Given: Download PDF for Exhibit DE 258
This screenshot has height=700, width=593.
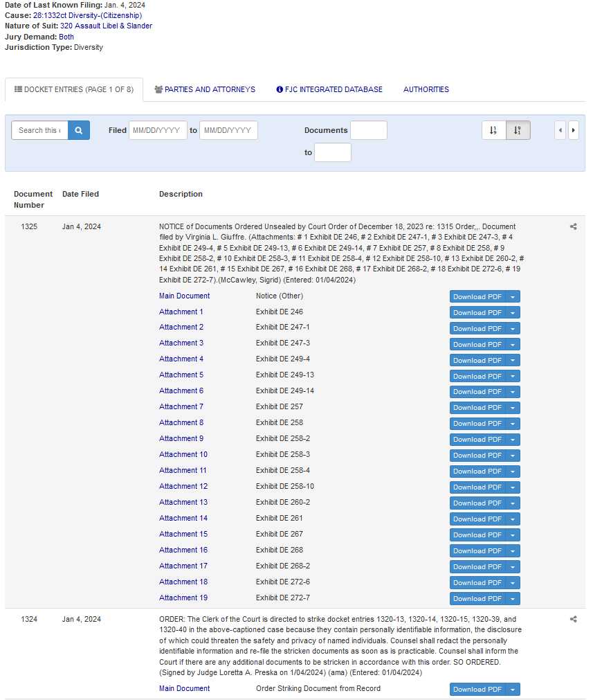Looking at the screenshot, I should (477, 424).
